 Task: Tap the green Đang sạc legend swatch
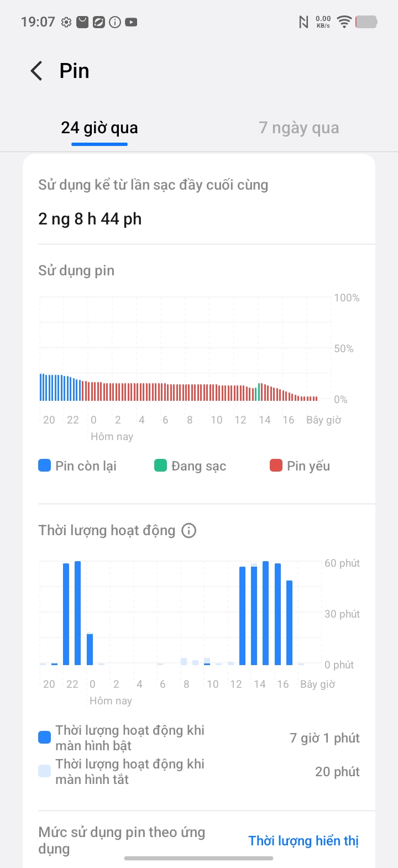pyautogui.click(x=160, y=466)
